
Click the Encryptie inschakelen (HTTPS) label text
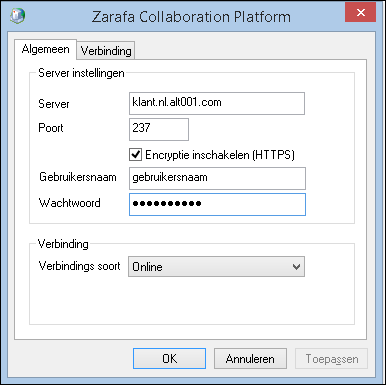pos(220,155)
